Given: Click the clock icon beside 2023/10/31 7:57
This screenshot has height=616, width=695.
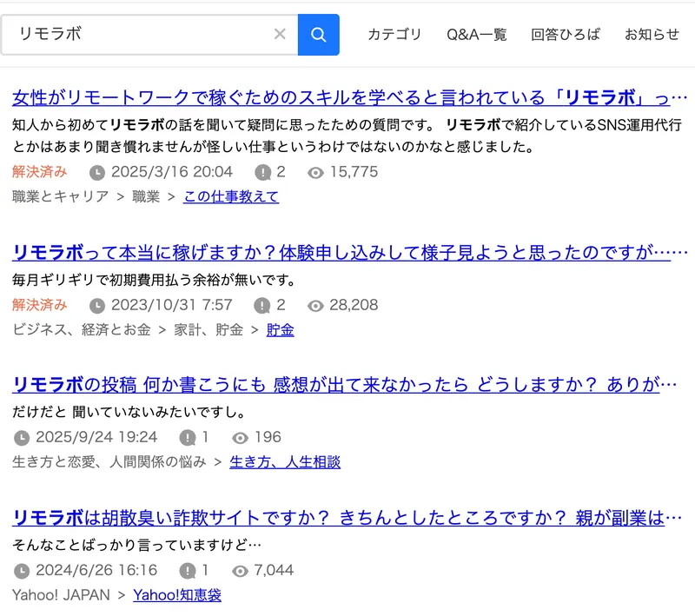Looking at the screenshot, I should pyautogui.click(x=97, y=305).
